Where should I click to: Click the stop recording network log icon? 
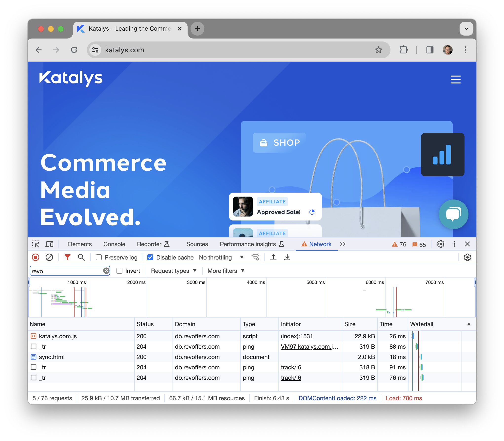tap(36, 257)
